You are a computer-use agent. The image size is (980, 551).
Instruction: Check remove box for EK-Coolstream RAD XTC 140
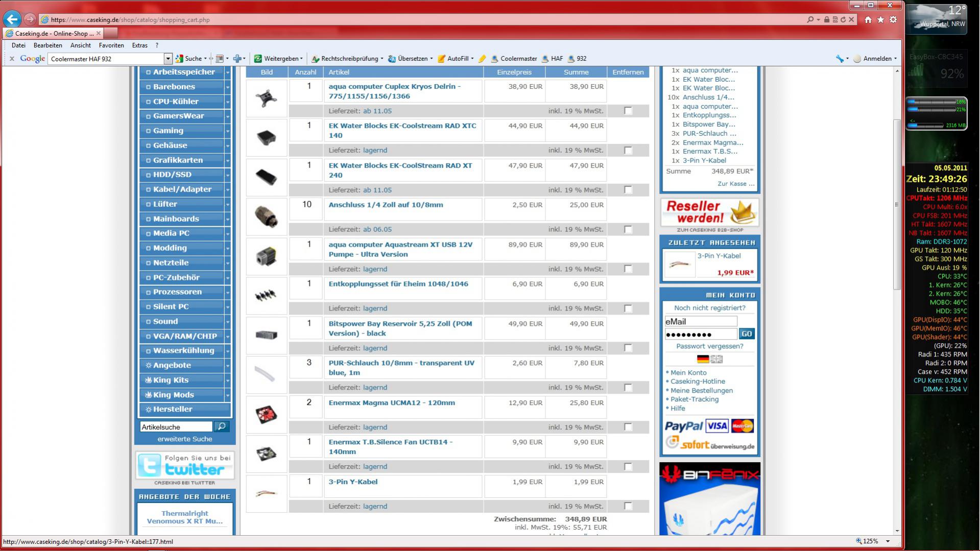628,150
